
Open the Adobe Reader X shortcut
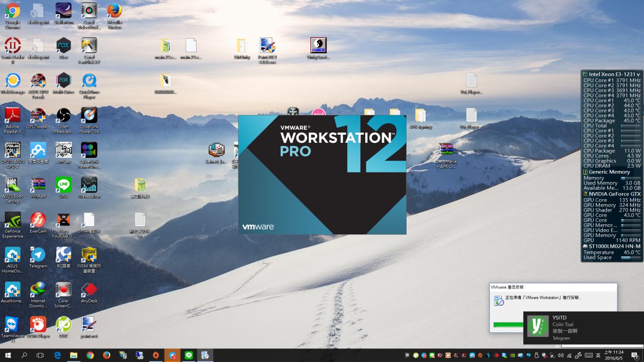(x=13, y=117)
